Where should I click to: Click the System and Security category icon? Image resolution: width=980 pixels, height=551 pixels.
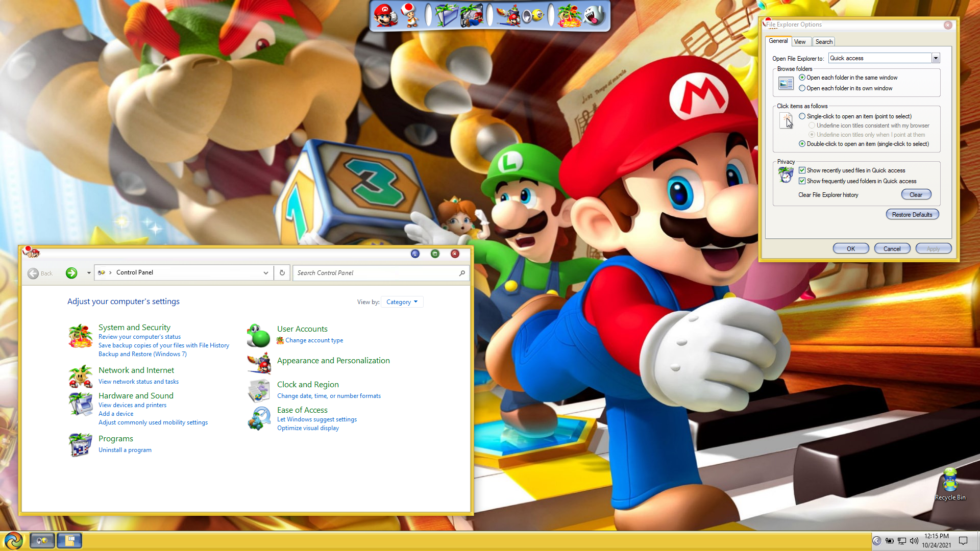point(80,336)
